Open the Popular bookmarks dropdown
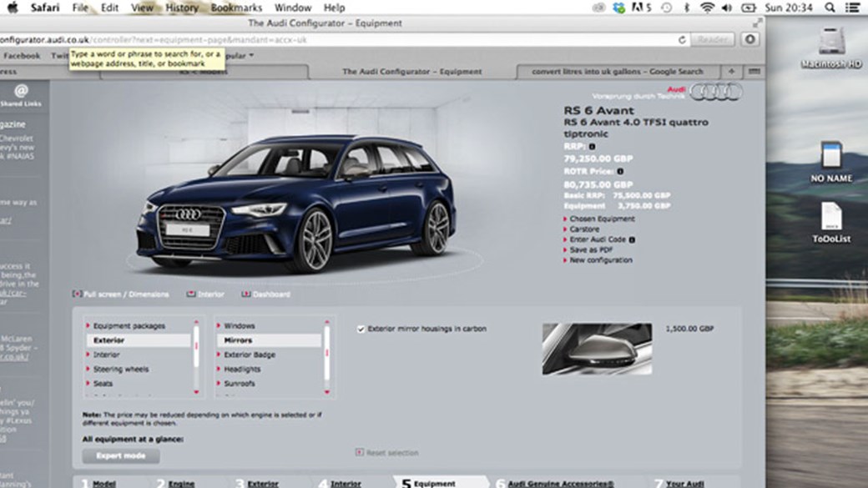 pyautogui.click(x=240, y=55)
